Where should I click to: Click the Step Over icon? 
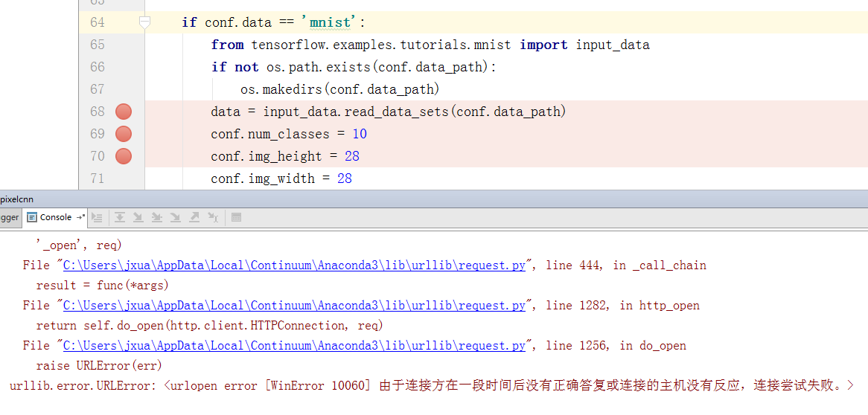click(x=120, y=217)
